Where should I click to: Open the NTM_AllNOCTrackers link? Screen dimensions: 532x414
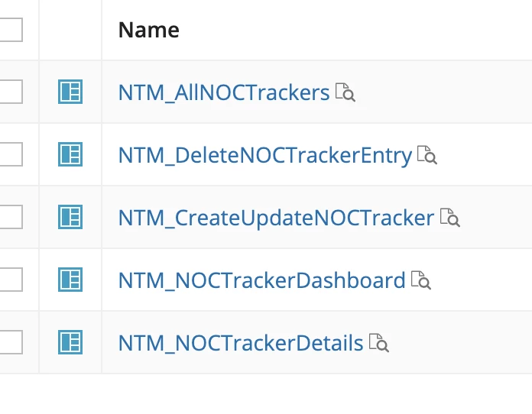click(224, 92)
